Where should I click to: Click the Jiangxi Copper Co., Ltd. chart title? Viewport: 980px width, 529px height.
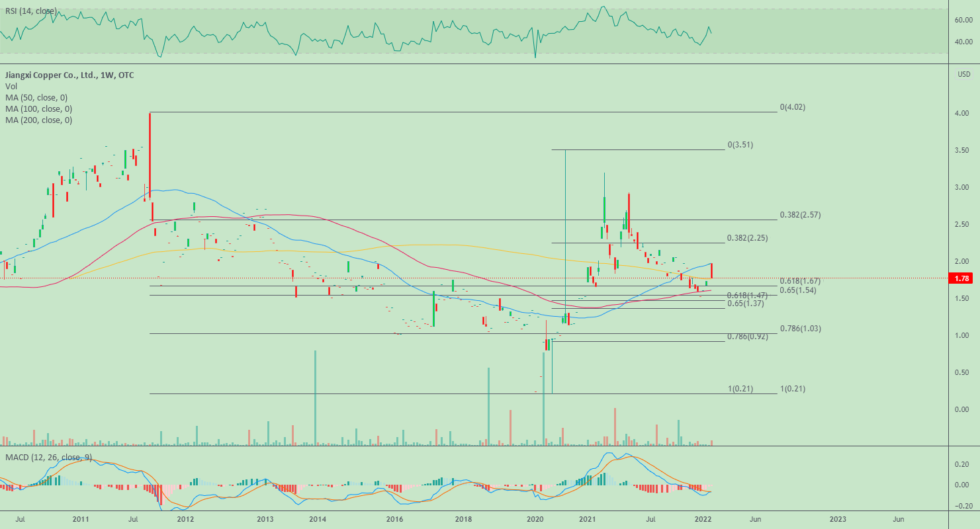69,75
